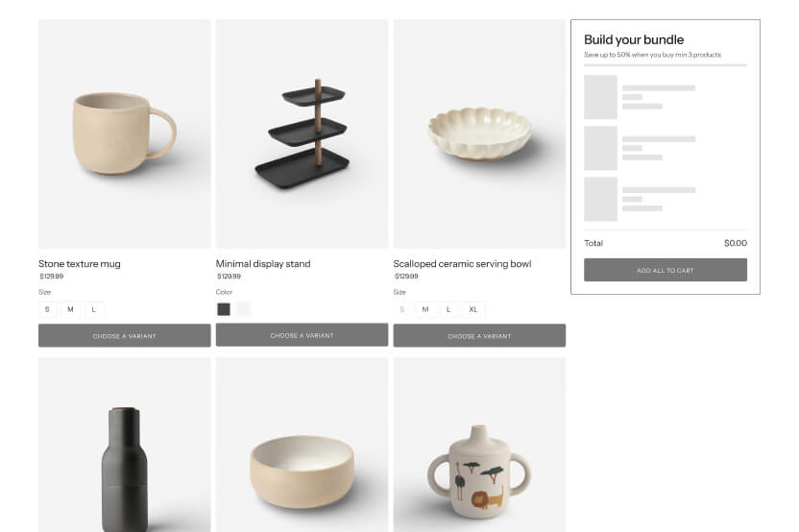Image resolution: width=799 pixels, height=532 pixels.
Task: Open the Minimal display stand product image
Action: point(302,134)
